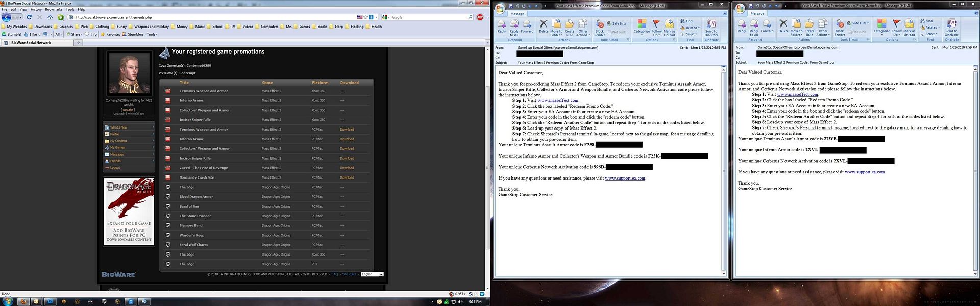
Task: Click Send to OneNote in right Outlook window
Action: point(951,28)
